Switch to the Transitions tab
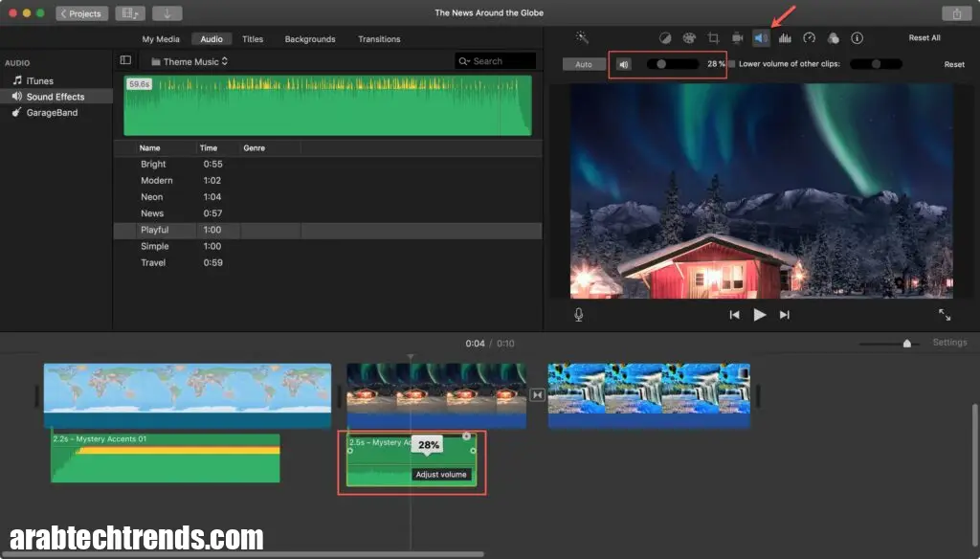The height and width of the screenshot is (559, 980). pyautogui.click(x=379, y=39)
